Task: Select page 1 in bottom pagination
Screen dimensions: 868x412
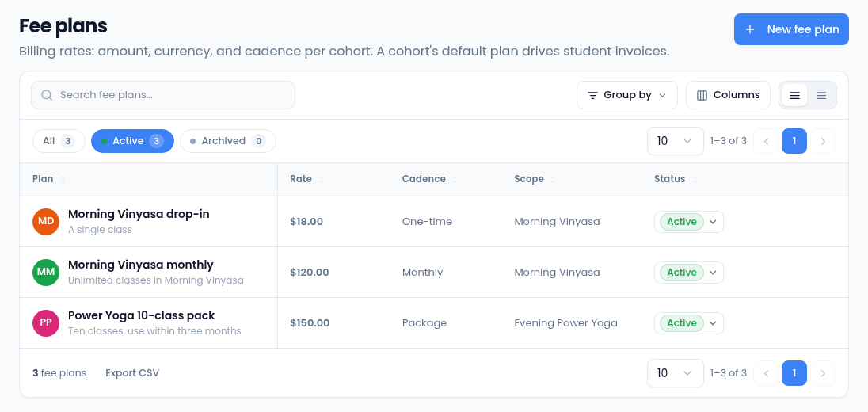Action: [794, 373]
